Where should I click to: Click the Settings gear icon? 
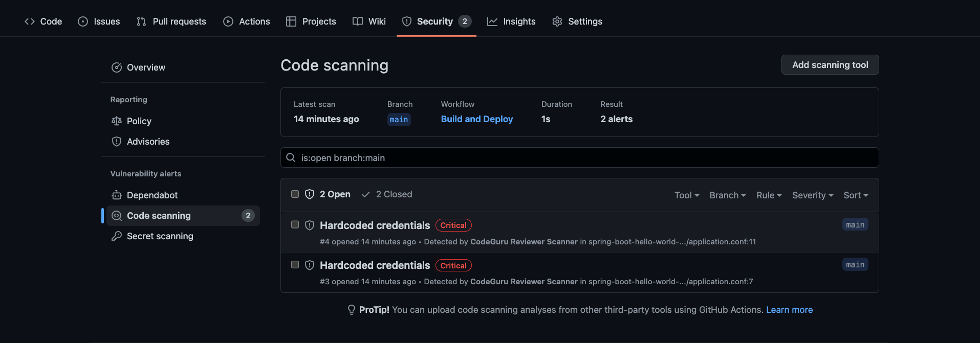click(x=557, y=21)
